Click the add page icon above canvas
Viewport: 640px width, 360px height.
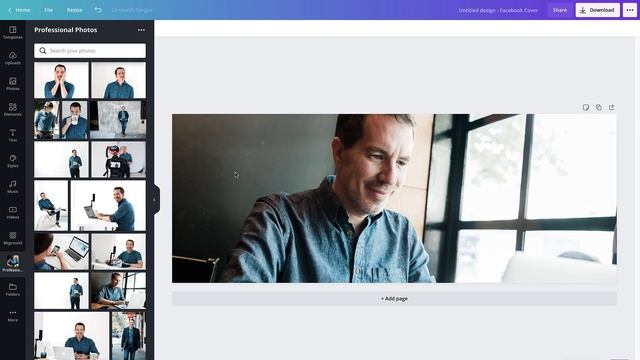[611, 107]
